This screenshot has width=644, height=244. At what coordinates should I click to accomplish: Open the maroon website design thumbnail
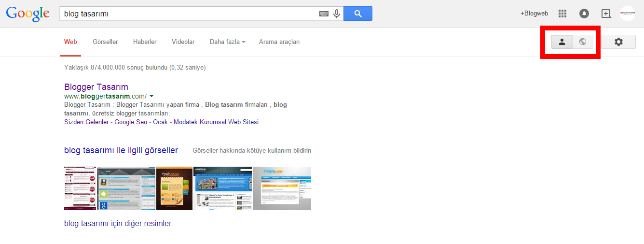coord(81,188)
